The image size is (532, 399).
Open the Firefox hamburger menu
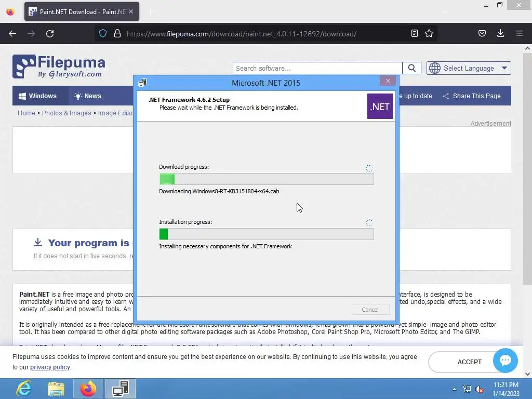(520, 34)
